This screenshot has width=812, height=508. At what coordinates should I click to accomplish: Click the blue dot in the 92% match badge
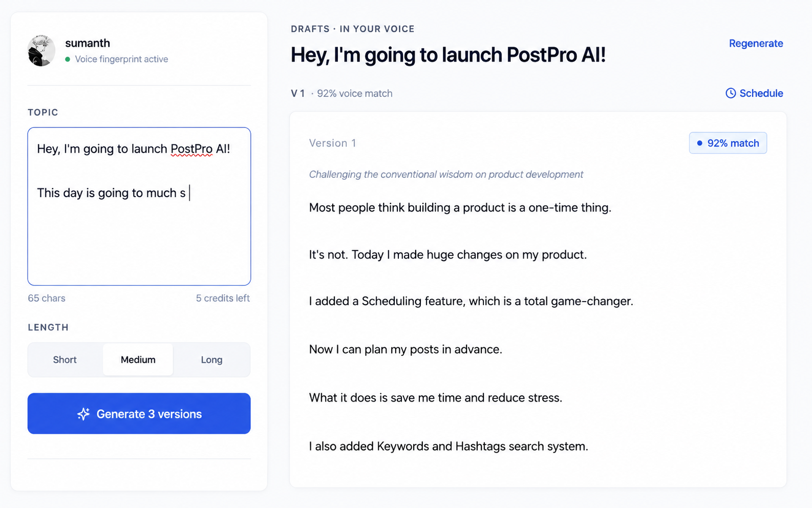tap(699, 143)
